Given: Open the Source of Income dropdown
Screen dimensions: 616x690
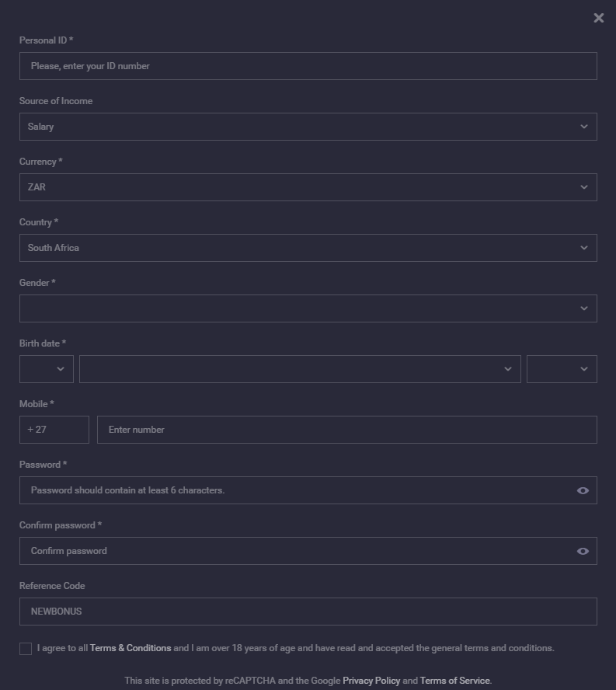Looking at the screenshot, I should click(308, 127).
